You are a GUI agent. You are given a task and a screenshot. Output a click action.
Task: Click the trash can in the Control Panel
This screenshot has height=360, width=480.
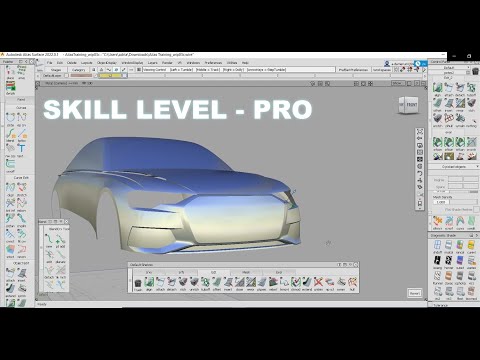475,71
